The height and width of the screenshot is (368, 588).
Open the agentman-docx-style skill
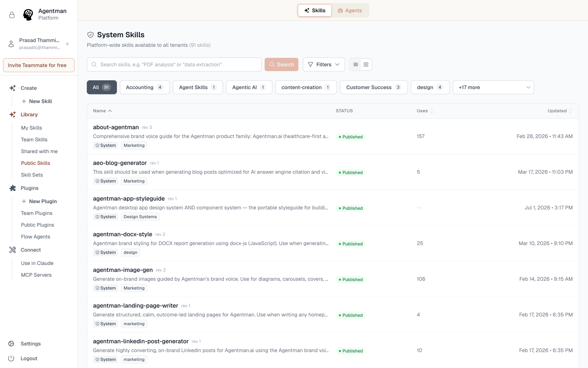(x=122, y=234)
